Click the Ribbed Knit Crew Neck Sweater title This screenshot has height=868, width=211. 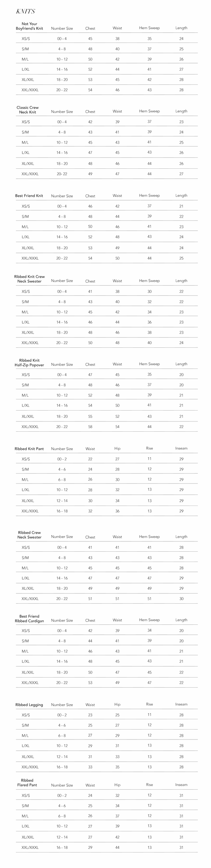(x=29, y=279)
